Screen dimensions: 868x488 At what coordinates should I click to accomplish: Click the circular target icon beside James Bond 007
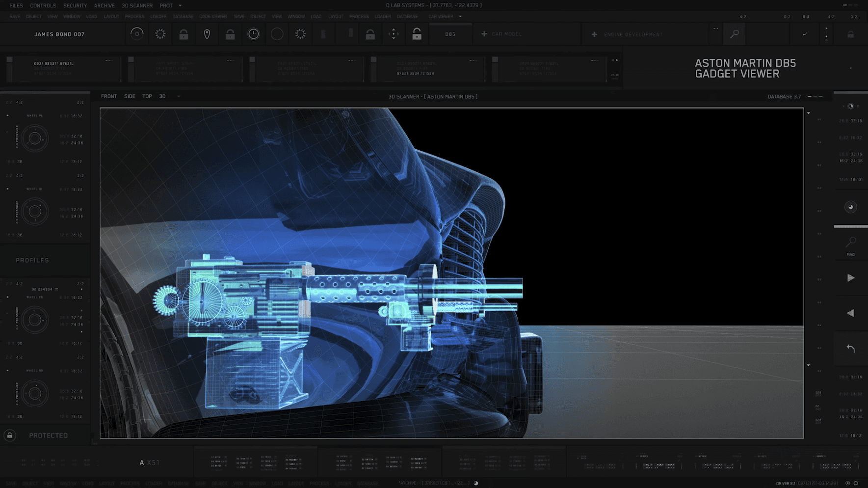[137, 34]
